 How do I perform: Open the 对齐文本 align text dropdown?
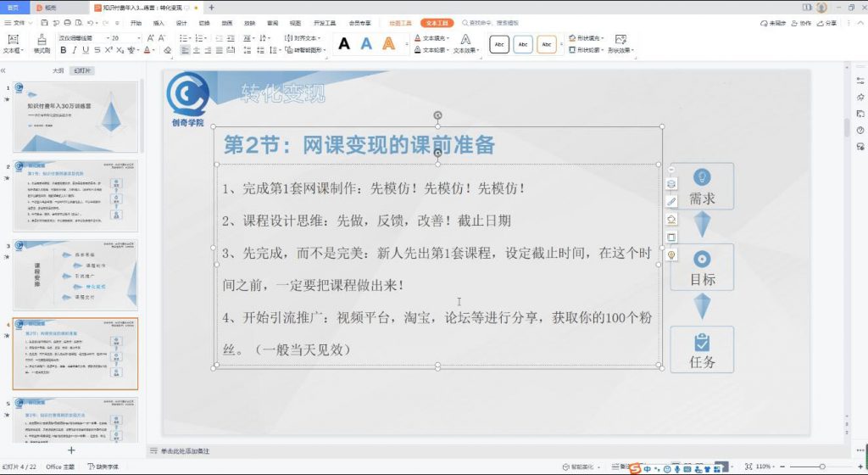(303, 38)
